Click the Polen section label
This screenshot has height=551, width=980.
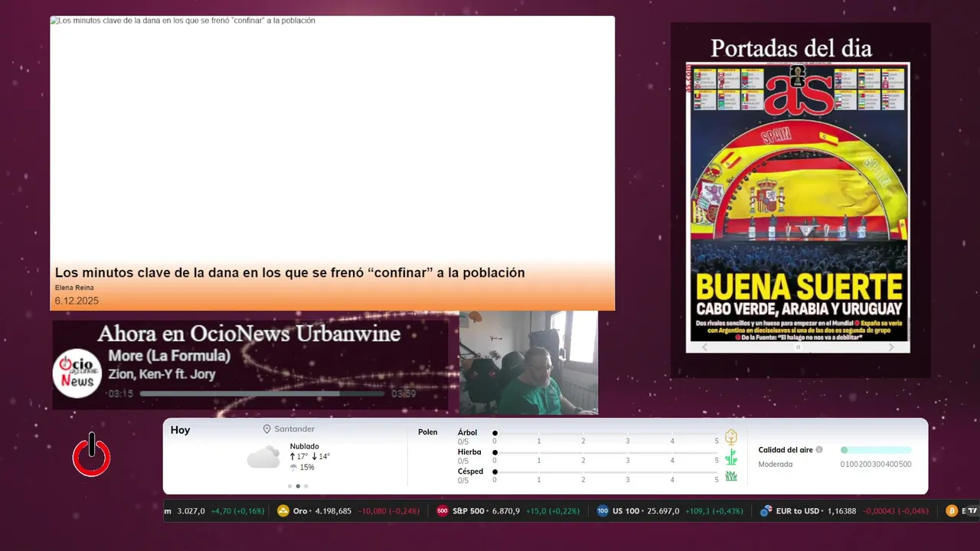(x=428, y=432)
